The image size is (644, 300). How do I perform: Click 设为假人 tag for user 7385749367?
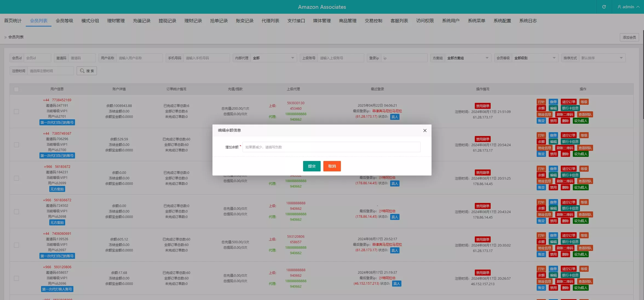coord(580,154)
